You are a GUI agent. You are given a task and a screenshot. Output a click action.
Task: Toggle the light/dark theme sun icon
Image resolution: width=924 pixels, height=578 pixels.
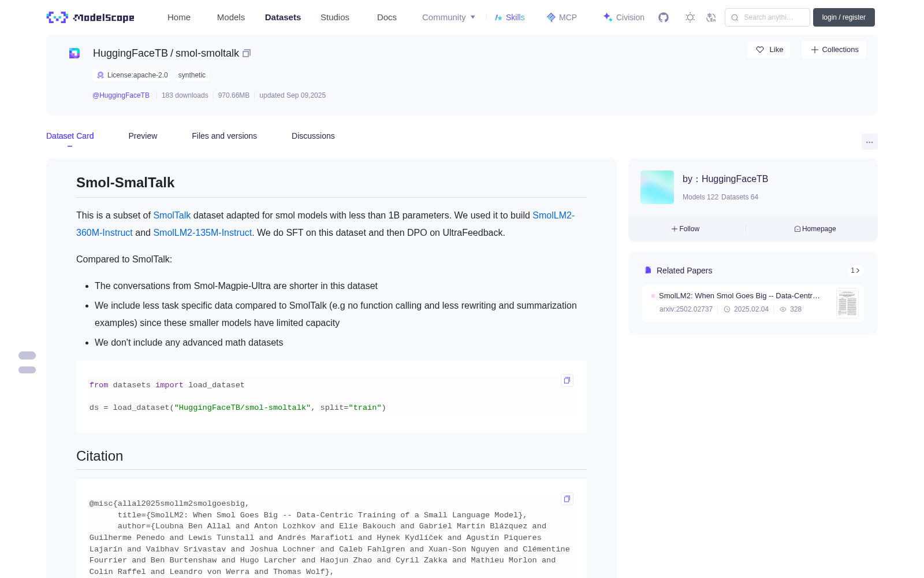coord(690,17)
